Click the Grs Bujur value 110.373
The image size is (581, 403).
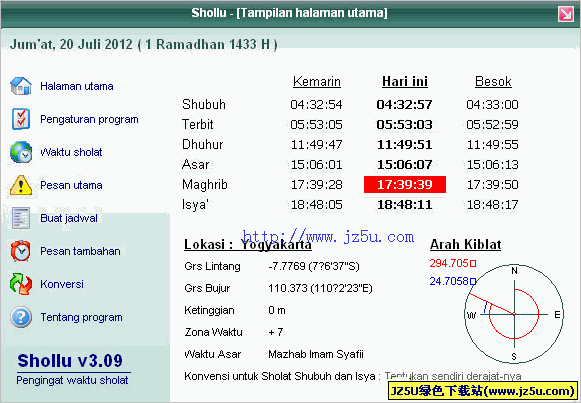[x=320, y=288]
